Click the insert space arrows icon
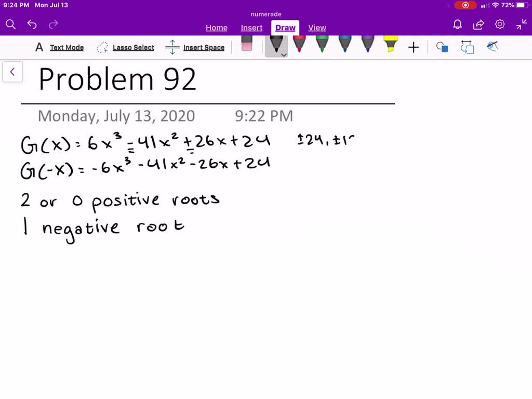Image resolution: width=532 pixels, height=399 pixels. click(x=172, y=47)
